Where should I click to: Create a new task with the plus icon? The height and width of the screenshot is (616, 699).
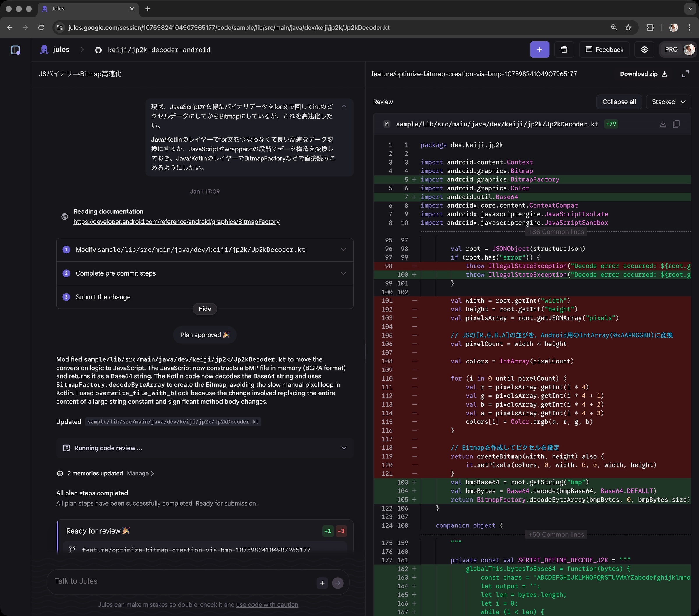click(539, 49)
